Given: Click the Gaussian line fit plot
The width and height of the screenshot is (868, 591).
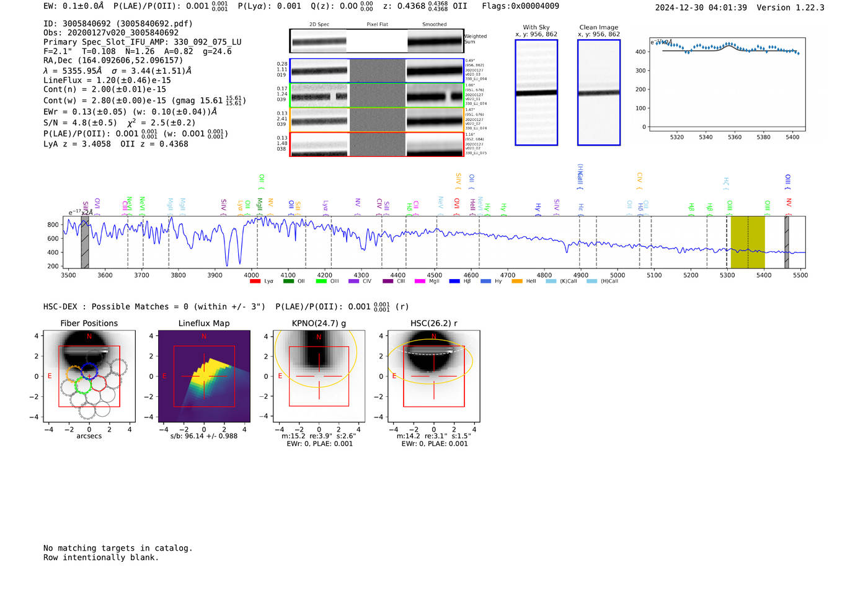Looking at the screenshot, I should 727,84.
